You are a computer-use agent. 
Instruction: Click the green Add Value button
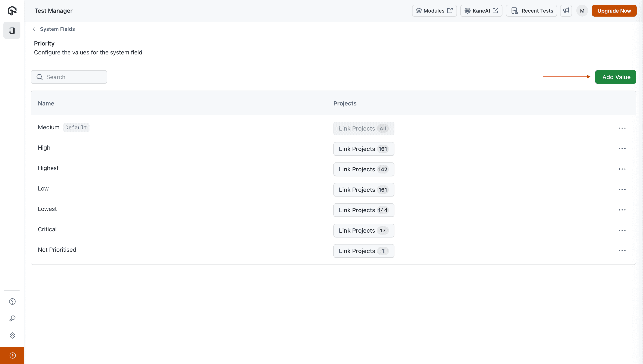click(x=616, y=77)
